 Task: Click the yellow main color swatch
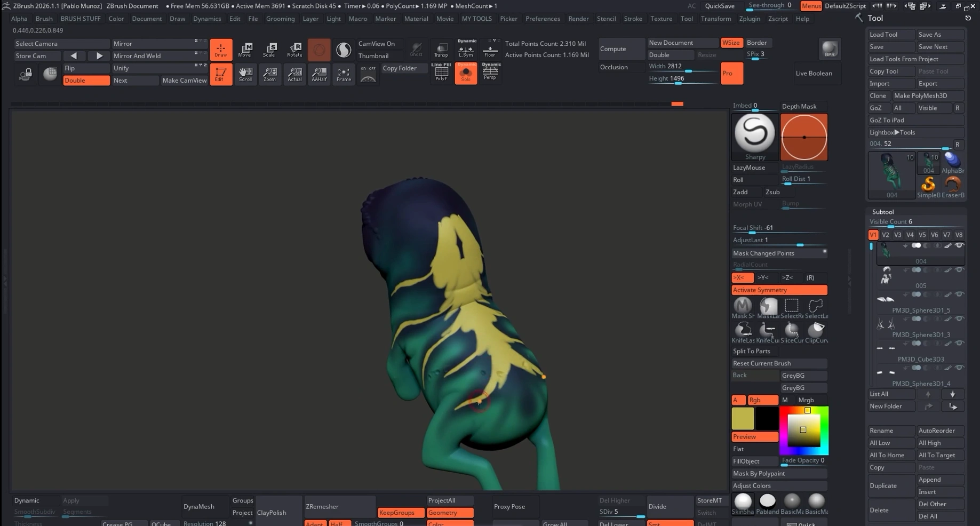743,418
